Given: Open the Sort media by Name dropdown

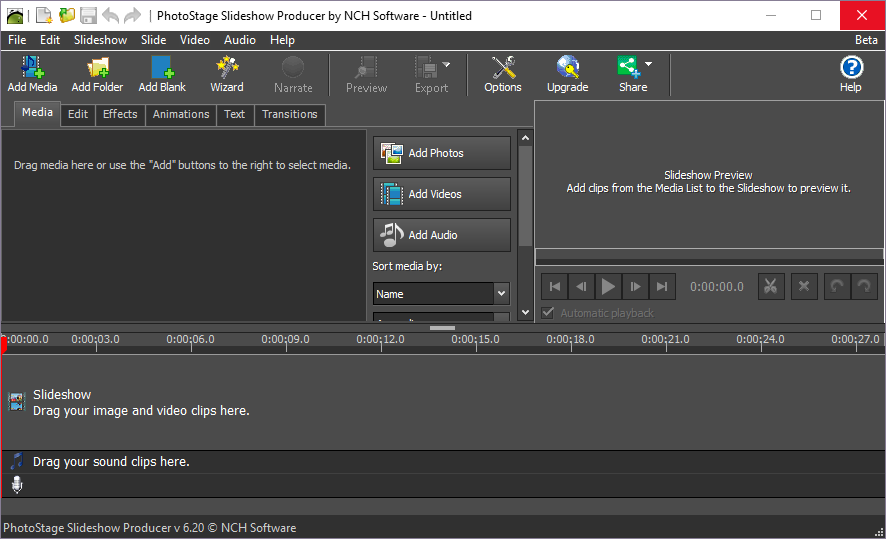Looking at the screenshot, I should coord(441,294).
